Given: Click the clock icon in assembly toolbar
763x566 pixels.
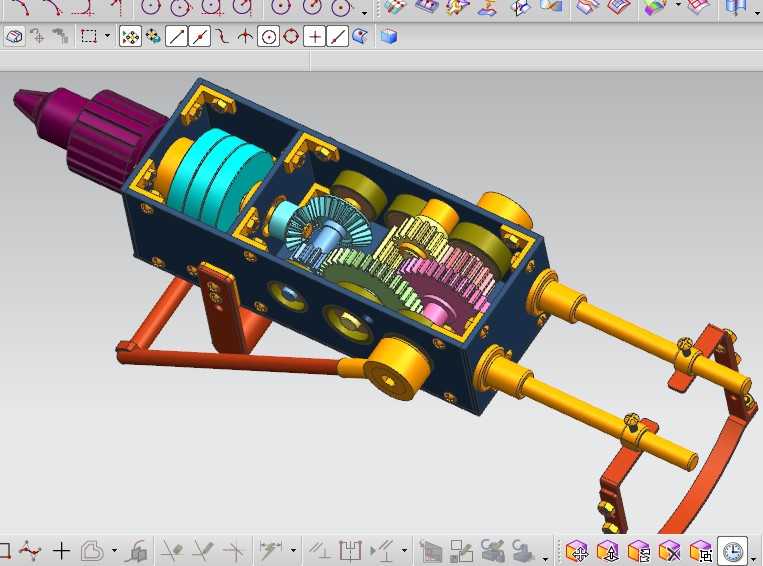Looking at the screenshot, I should [x=733, y=551].
